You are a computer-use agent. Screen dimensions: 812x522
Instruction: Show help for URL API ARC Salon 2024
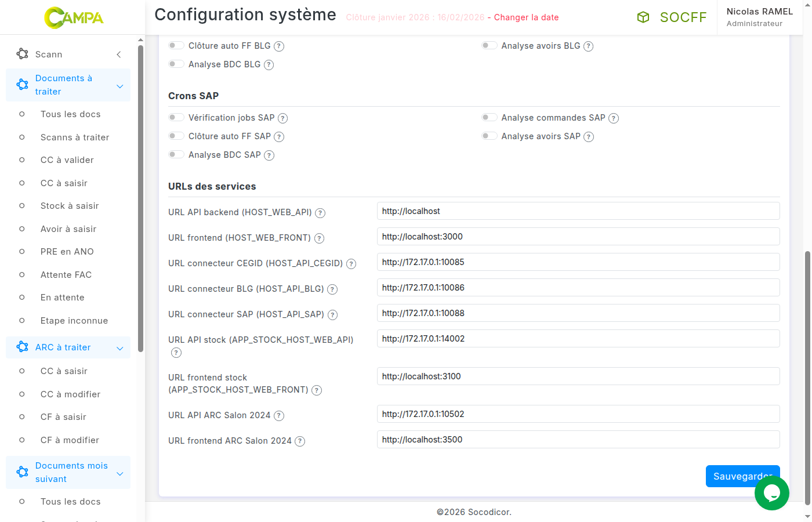[x=279, y=416]
